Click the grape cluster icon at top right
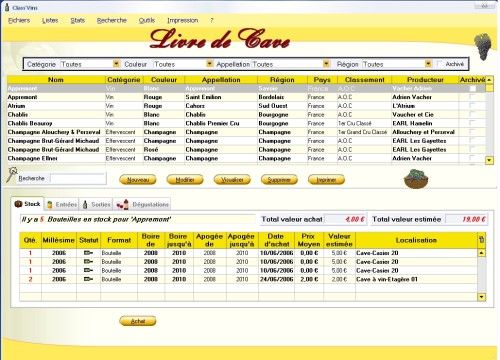The width and height of the screenshot is (500, 360). 483,46
